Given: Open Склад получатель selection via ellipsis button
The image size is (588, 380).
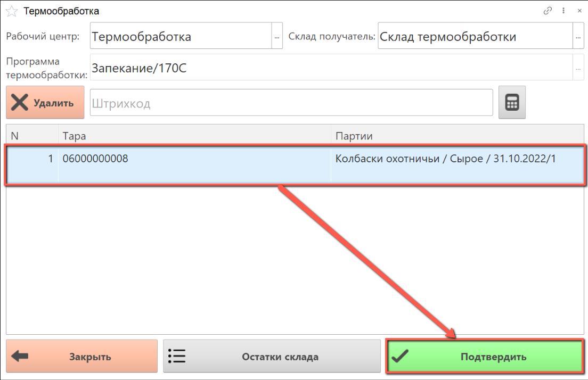Looking at the screenshot, I should click(x=578, y=37).
